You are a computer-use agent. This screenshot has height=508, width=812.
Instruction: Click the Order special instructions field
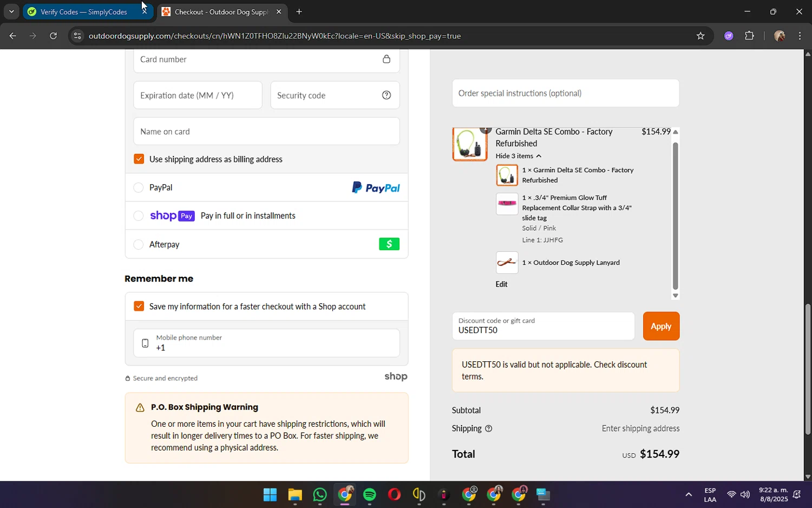566,93
